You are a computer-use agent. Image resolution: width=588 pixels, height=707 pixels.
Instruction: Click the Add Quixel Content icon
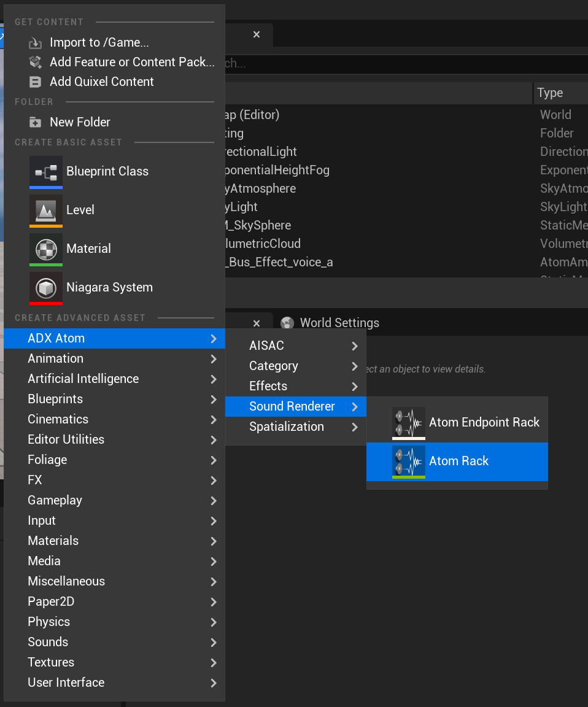pos(36,82)
